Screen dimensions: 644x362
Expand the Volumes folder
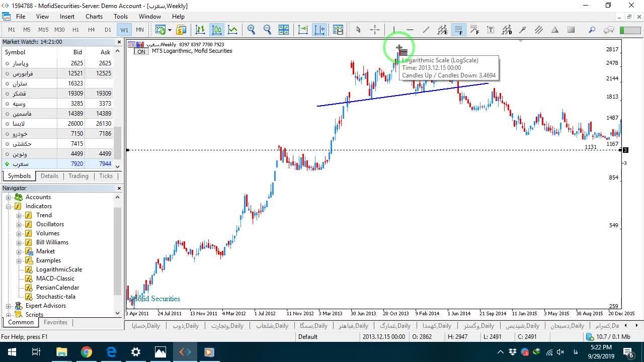(19, 233)
